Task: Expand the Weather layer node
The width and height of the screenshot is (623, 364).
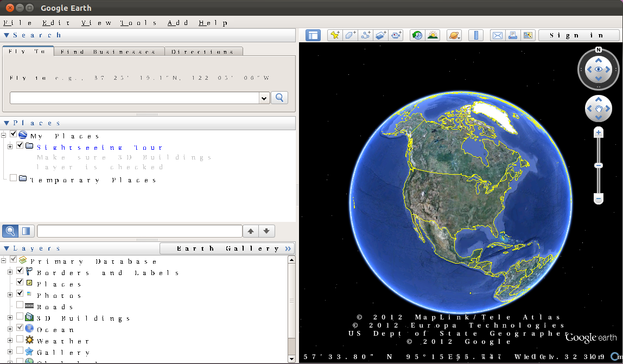Action: point(10,341)
